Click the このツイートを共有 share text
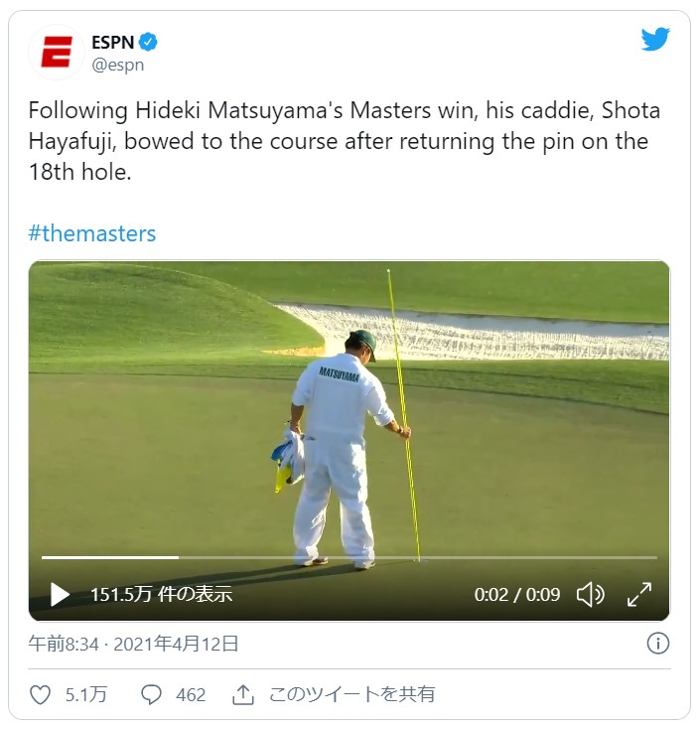 [x=351, y=694]
